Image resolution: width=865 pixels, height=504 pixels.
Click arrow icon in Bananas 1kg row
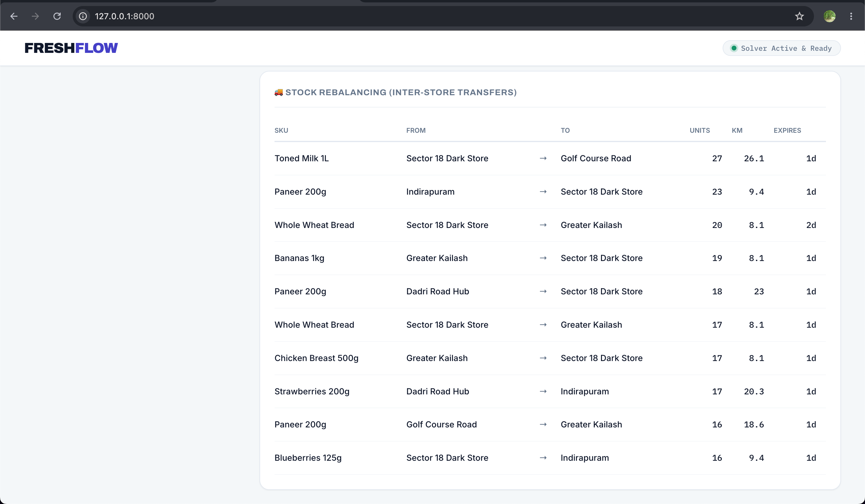(x=543, y=258)
